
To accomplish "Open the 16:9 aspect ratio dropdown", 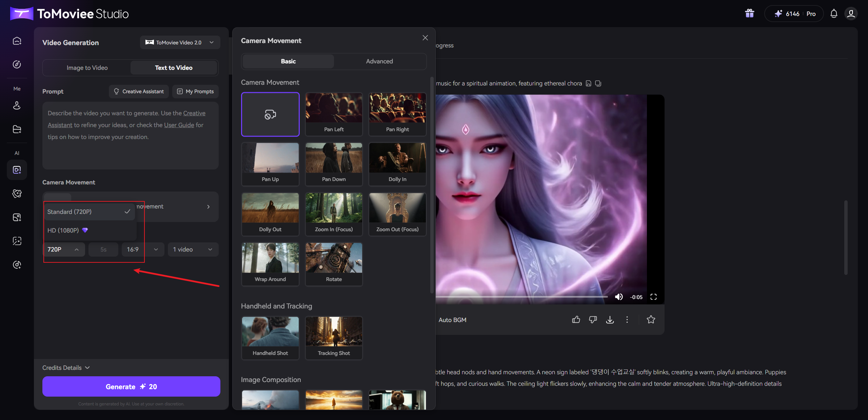I will point(143,249).
